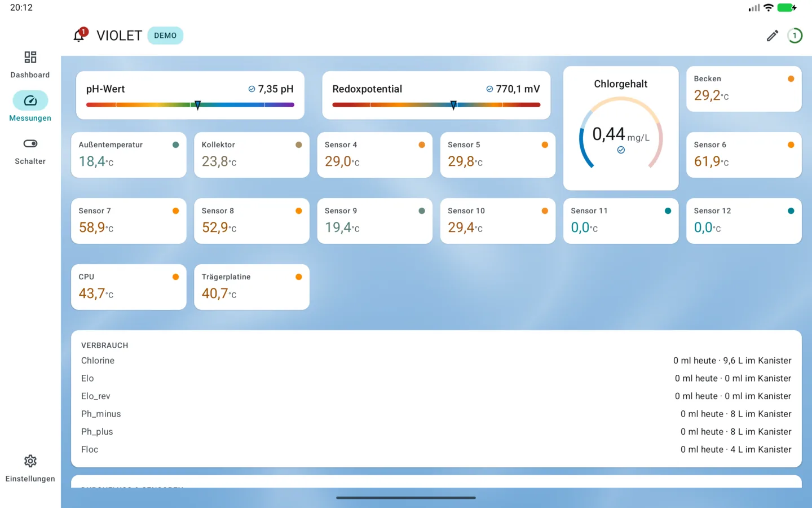Click the Sensor 11 teal status dot
Screen dimensions: 812x508
click(668, 211)
